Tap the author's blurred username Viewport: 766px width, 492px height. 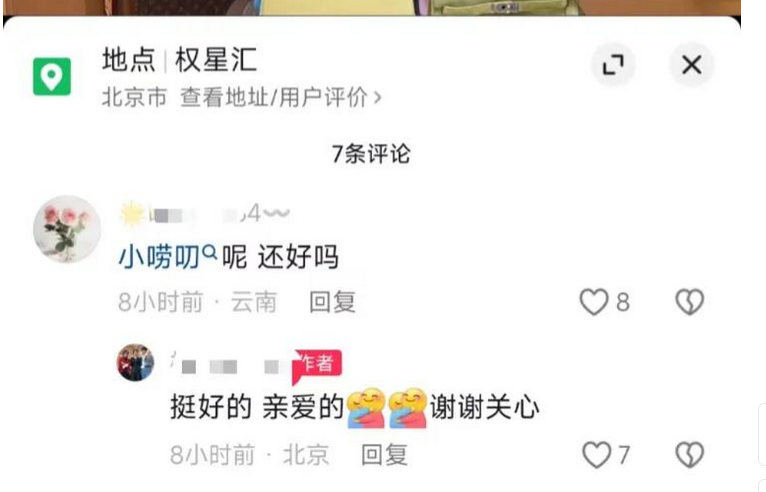pyautogui.click(x=231, y=365)
